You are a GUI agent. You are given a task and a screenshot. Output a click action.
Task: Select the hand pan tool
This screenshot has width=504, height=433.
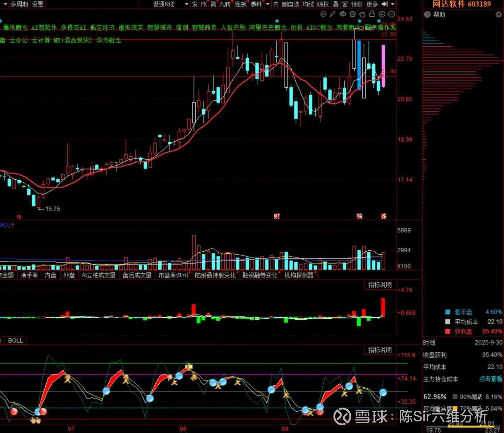coord(362,14)
